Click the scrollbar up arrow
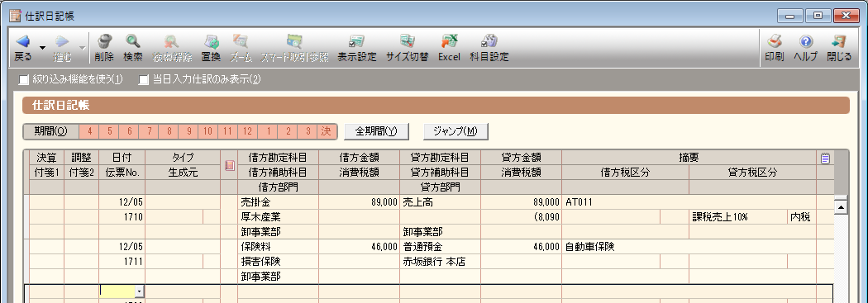Viewport: 868px width, 303px height. [841, 207]
